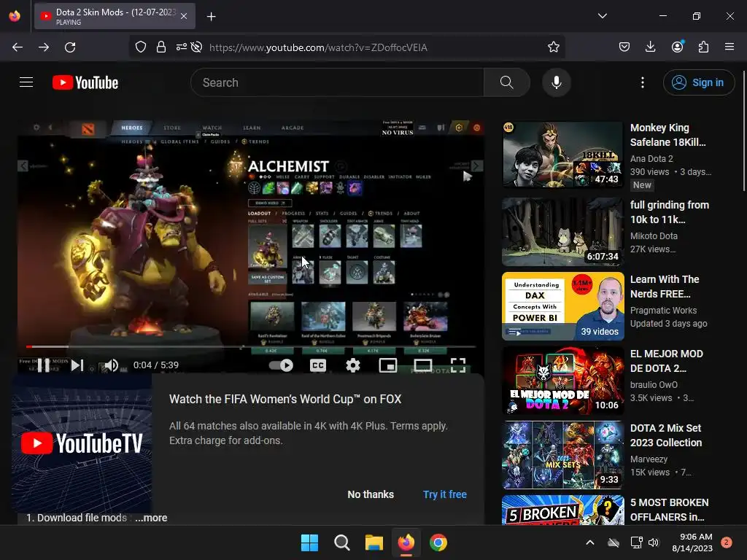Image resolution: width=747 pixels, height=560 pixels.
Task: Search with your voice microphone
Action: coord(556,82)
